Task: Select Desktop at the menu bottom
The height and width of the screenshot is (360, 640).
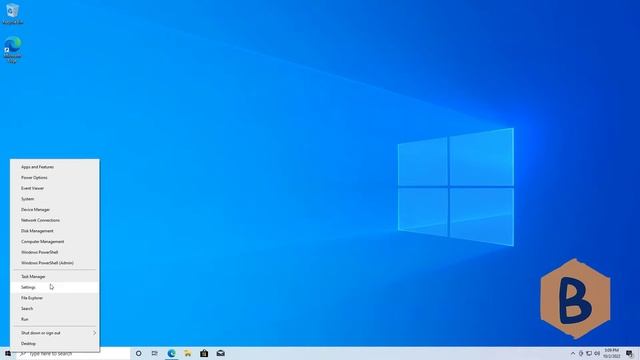Action: [55, 343]
